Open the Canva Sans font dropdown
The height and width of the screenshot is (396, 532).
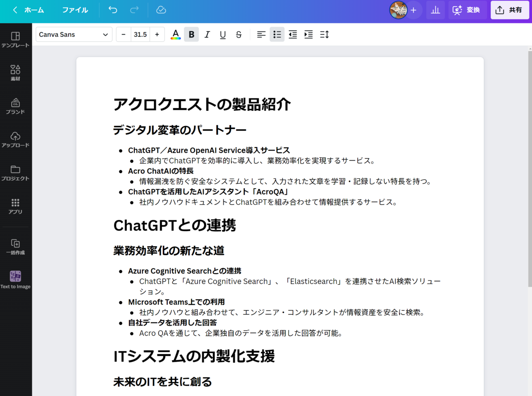coord(74,35)
